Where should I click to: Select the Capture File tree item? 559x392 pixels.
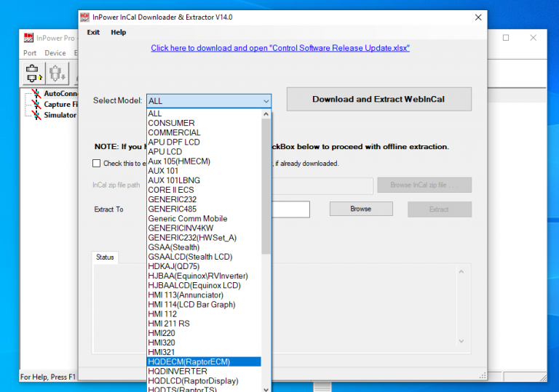click(60, 105)
